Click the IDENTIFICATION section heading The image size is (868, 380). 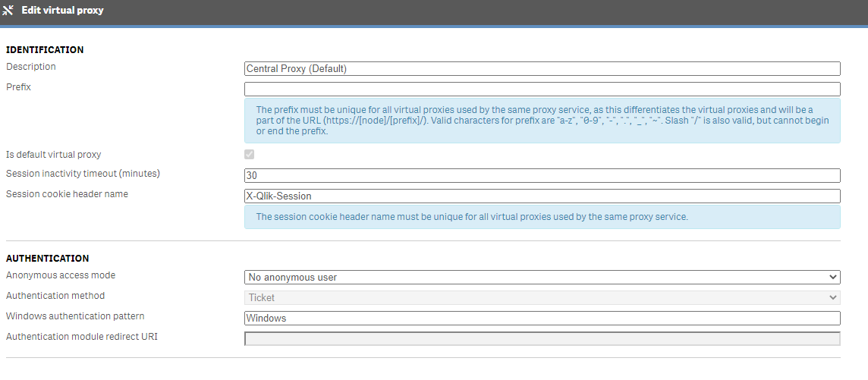click(45, 50)
